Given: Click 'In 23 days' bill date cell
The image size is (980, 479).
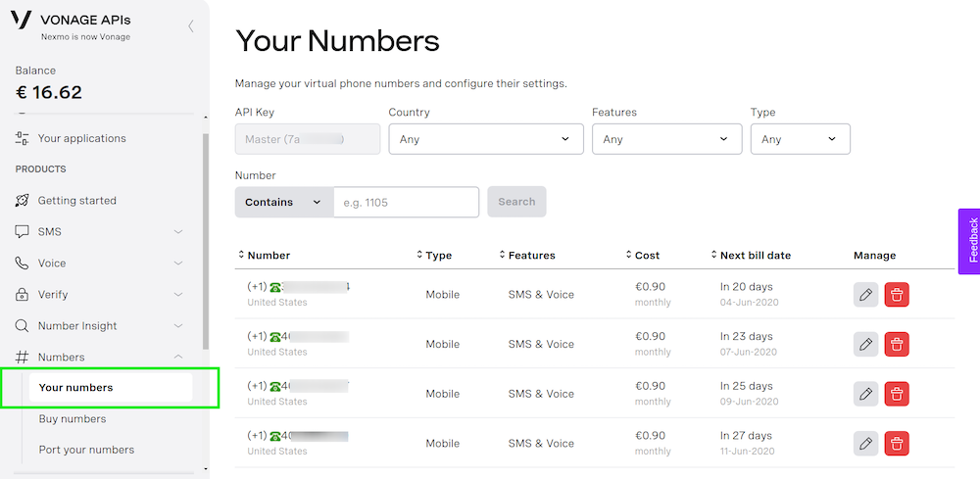Looking at the screenshot, I should click(746, 337).
